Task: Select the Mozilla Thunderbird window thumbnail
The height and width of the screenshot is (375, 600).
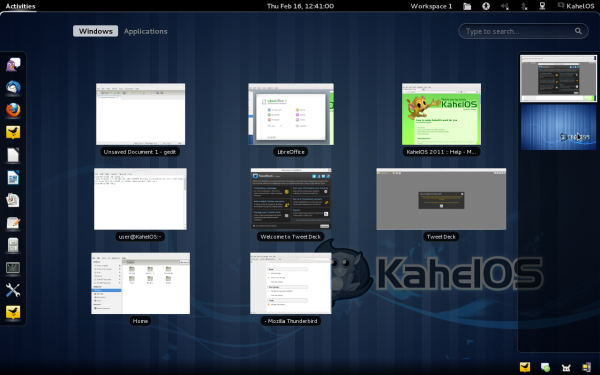Action: point(291,283)
